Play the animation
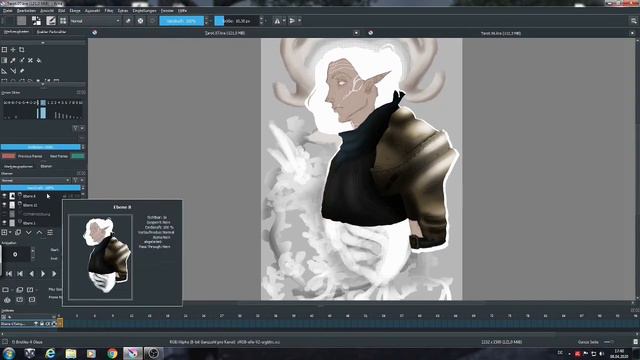Screen dimensions: 640x360 tap(42, 273)
